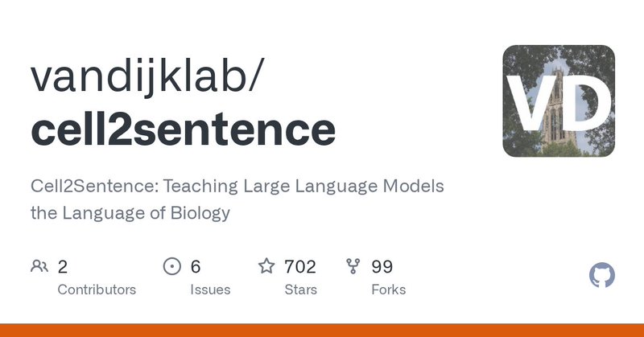
Task: Click the Issues label
Action: (x=210, y=290)
